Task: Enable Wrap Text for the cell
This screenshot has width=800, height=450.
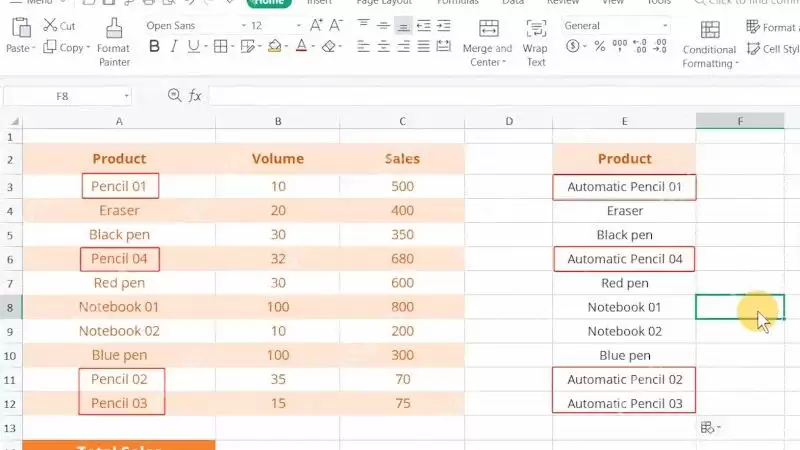Action: point(535,43)
